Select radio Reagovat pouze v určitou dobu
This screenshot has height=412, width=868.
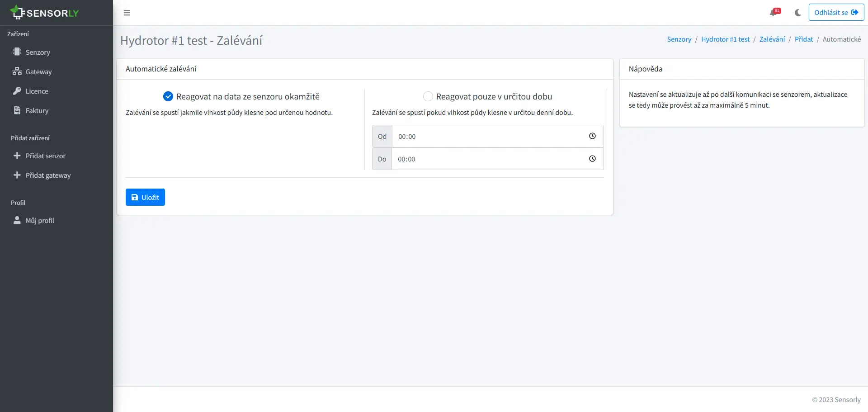click(x=428, y=96)
